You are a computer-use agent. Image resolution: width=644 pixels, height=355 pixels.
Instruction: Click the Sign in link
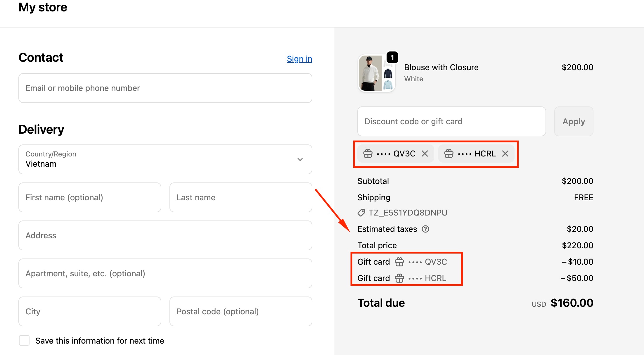coord(299,59)
